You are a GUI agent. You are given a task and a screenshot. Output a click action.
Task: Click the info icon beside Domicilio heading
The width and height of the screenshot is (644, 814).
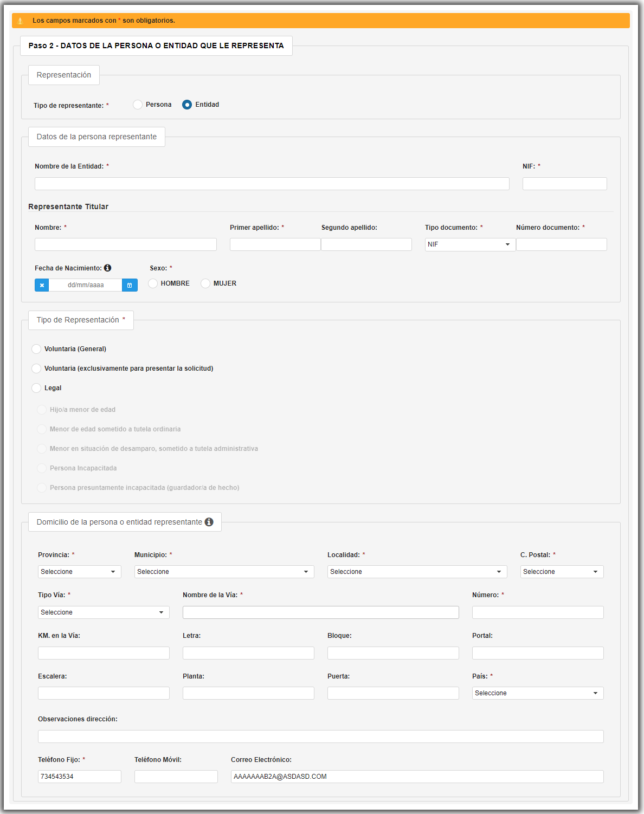[x=209, y=522]
